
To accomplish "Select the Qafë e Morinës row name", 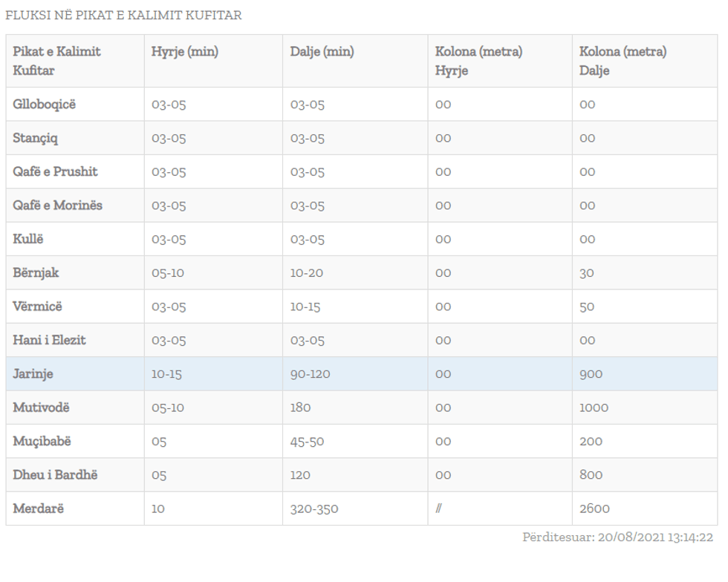I will 57,206.
